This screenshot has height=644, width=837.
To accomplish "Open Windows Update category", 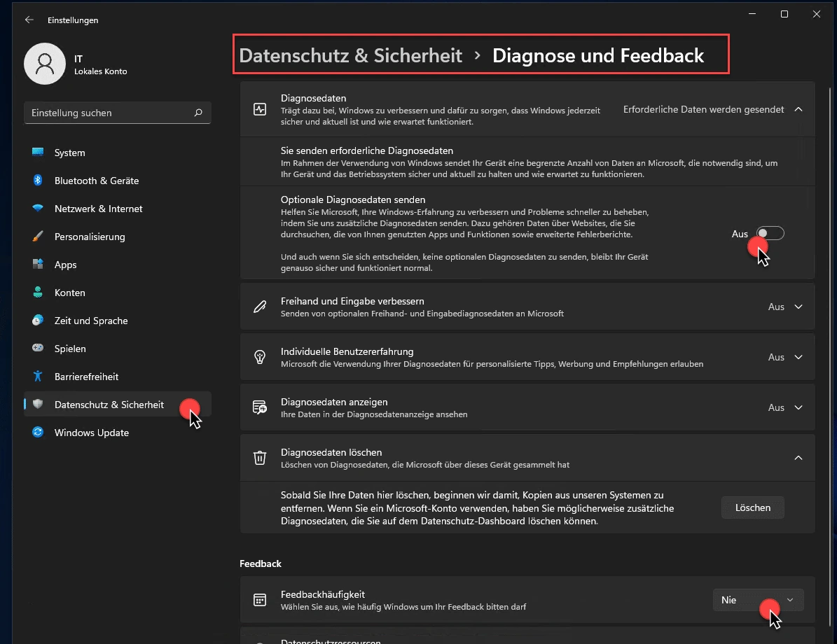I will tap(118, 433).
